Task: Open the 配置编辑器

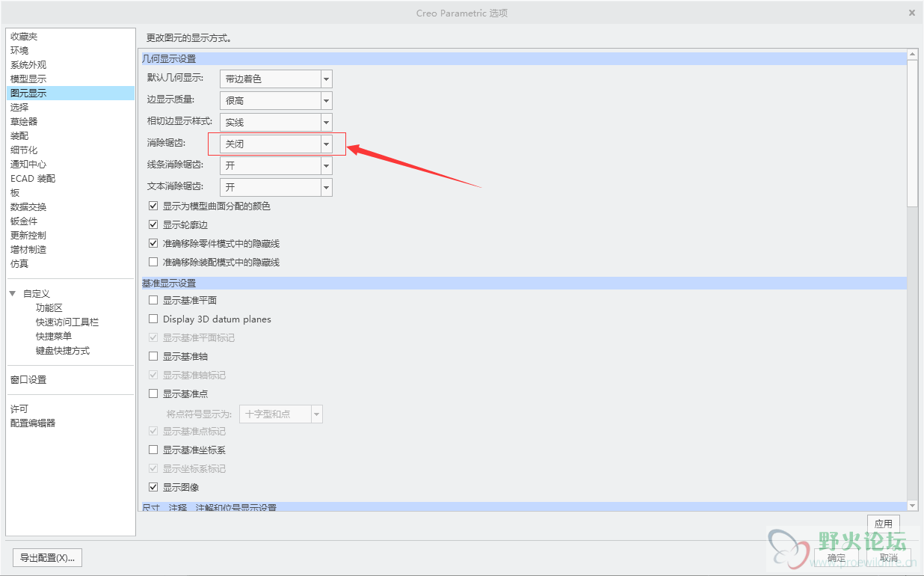Action: click(x=33, y=423)
